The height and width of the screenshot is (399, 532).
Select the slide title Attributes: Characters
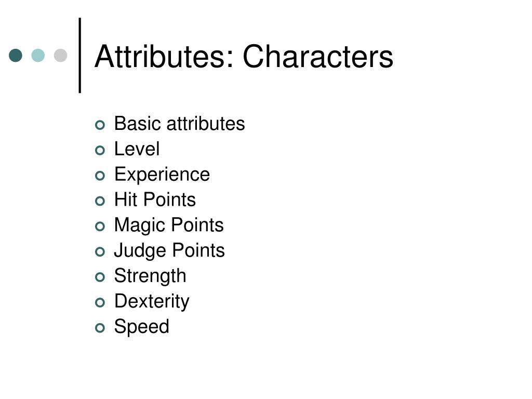tap(244, 56)
